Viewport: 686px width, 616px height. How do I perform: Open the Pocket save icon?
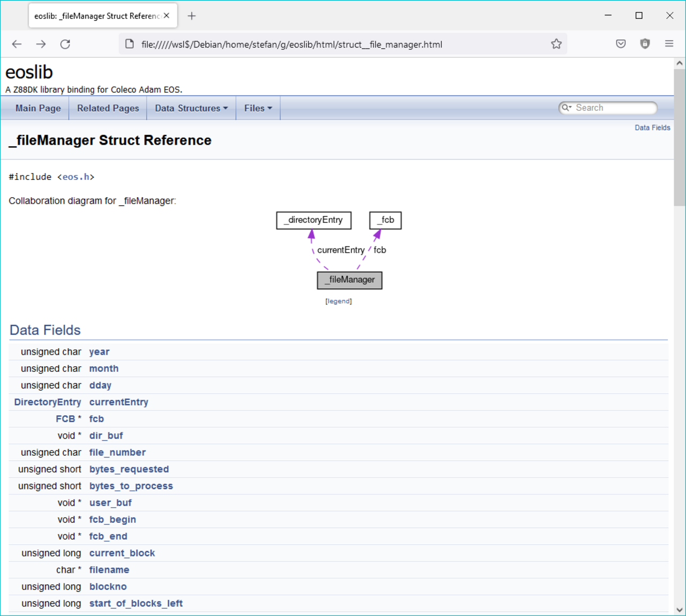[x=621, y=44]
